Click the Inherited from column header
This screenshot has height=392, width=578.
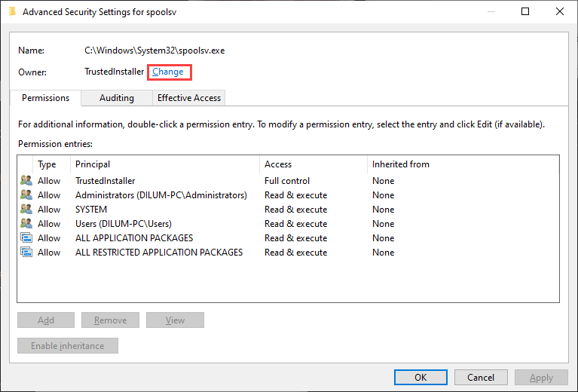click(x=401, y=164)
